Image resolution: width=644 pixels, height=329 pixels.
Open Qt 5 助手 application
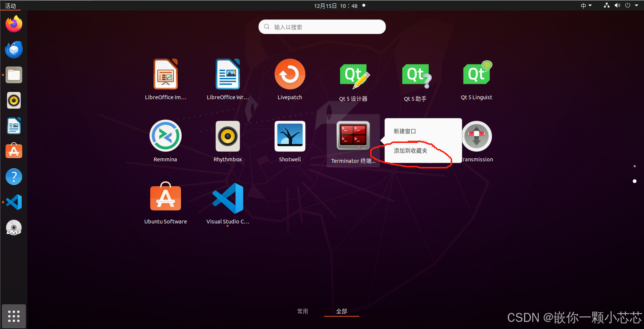coord(415,81)
